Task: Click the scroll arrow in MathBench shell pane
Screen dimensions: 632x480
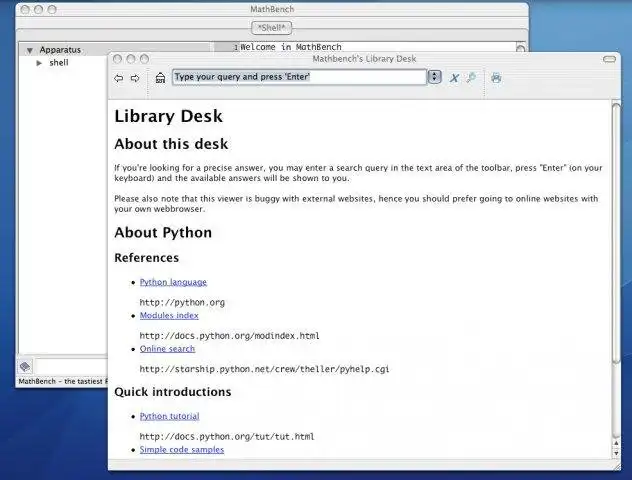Action: click(x=520, y=49)
